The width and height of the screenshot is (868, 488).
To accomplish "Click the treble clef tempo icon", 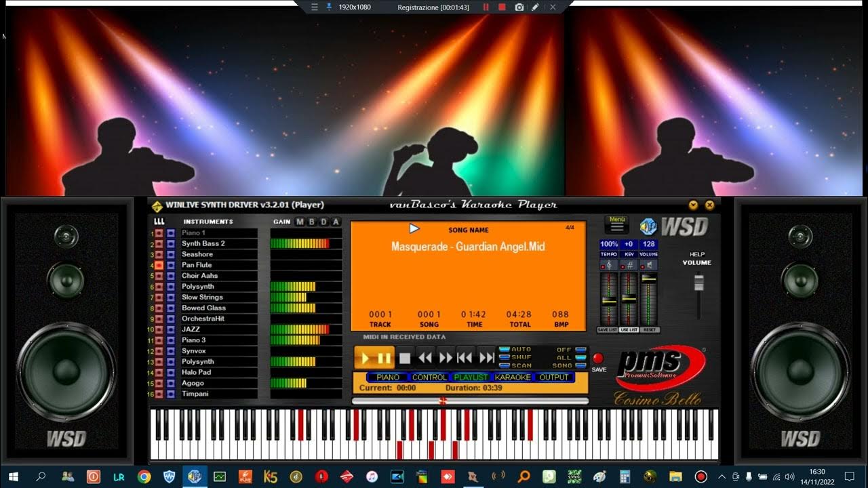I will point(608,266).
